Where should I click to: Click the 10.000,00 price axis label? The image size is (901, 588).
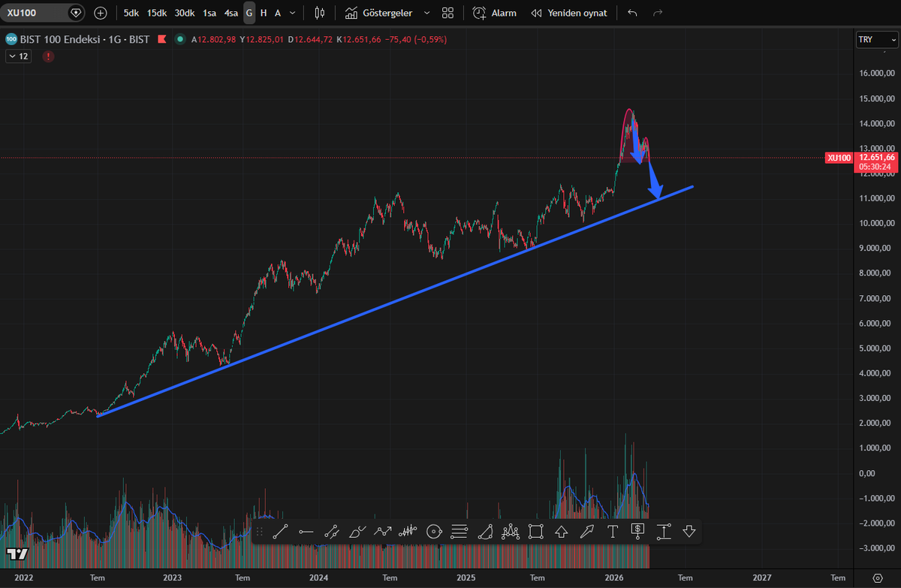[x=875, y=224]
